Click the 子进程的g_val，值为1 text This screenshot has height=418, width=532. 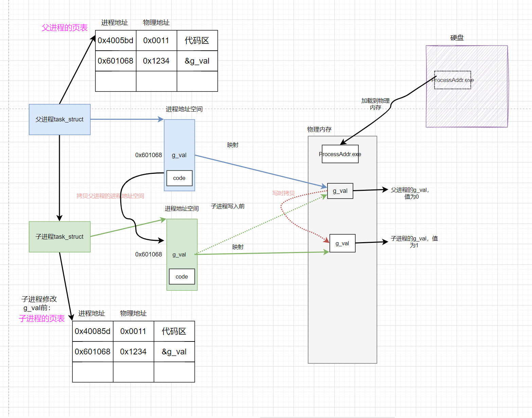tap(414, 242)
